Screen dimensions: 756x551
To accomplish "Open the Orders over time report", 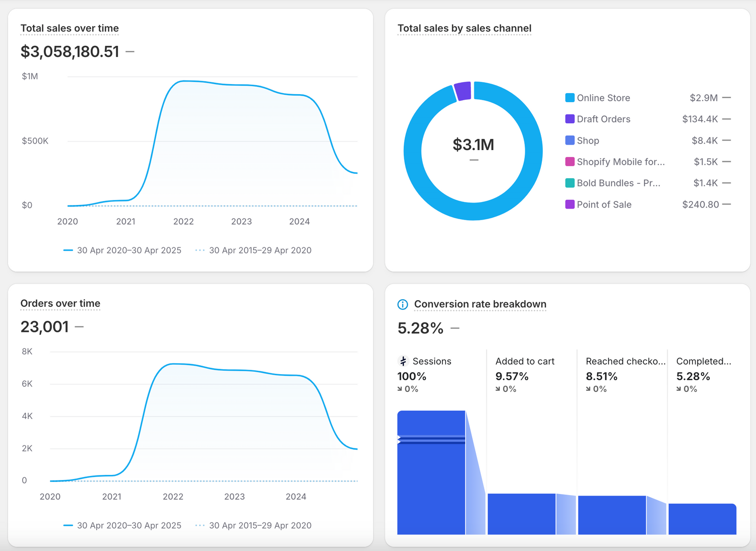I will (x=60, y=303).
